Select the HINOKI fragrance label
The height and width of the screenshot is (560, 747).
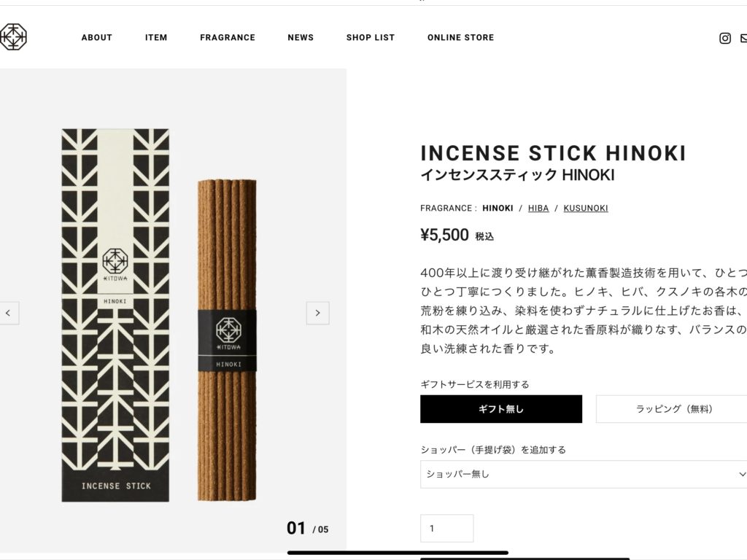pyautogui.click(x=498, y=208)
